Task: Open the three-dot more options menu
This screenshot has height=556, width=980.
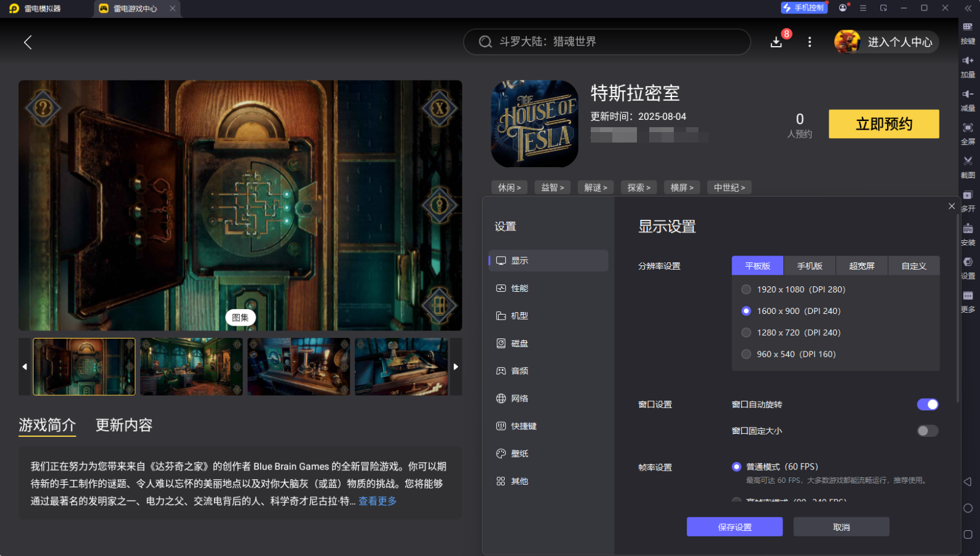Action: (810, 42)
